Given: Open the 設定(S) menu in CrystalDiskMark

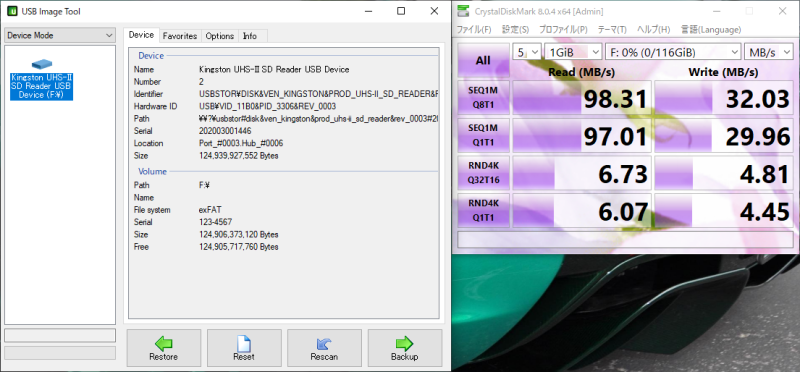Looking at the screenshot, I should pos(515,30).
